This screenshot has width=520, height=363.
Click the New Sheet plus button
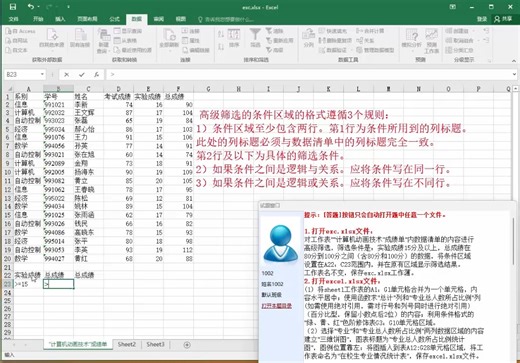pyautogui.click(x=187, y=345)
